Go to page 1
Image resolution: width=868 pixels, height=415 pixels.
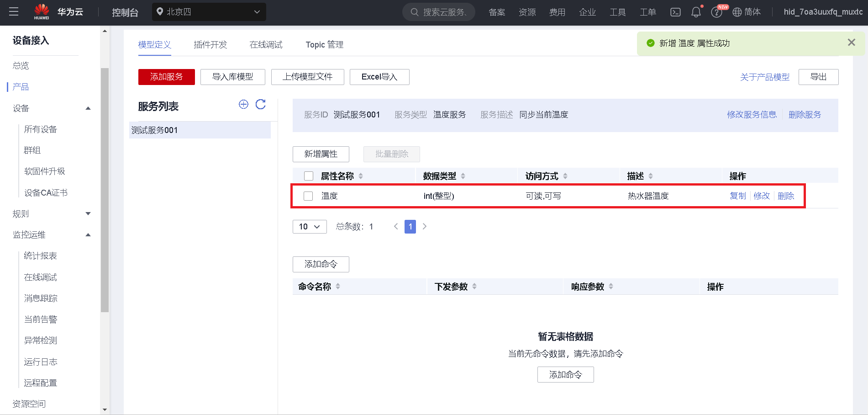[x=410, y=227]
